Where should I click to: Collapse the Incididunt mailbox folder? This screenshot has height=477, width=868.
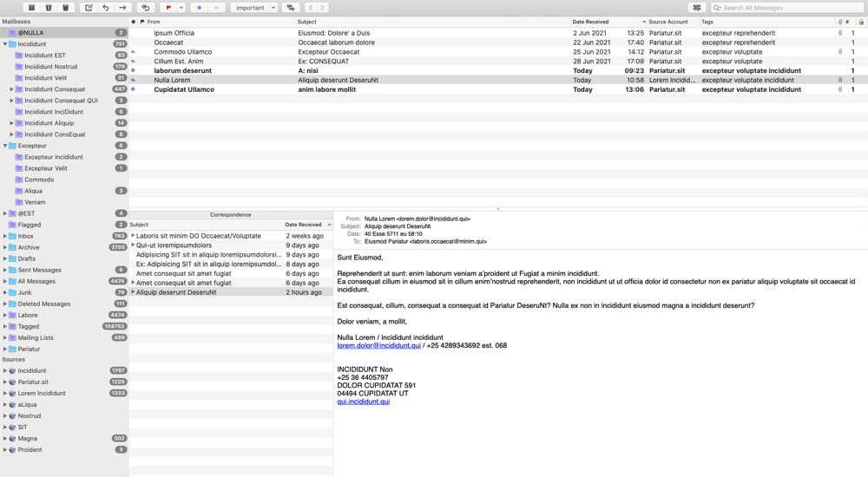click(x=5, y=43)
